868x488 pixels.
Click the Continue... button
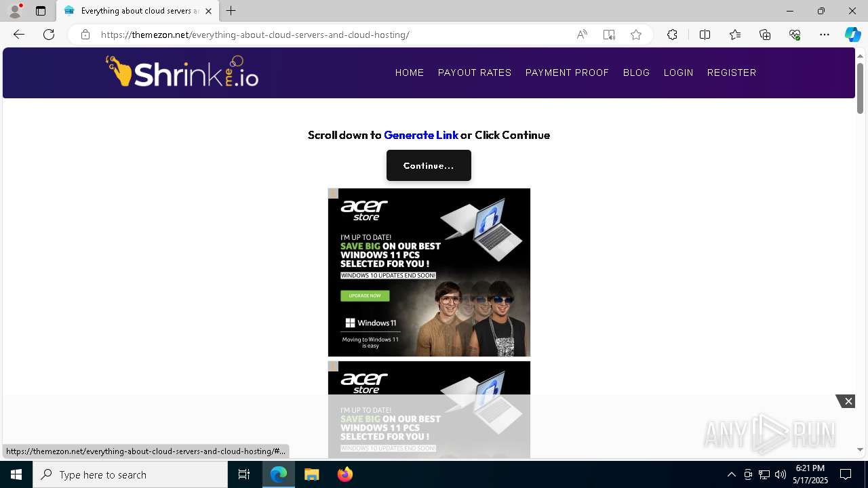pyautogui.click(x=429, y=165)
